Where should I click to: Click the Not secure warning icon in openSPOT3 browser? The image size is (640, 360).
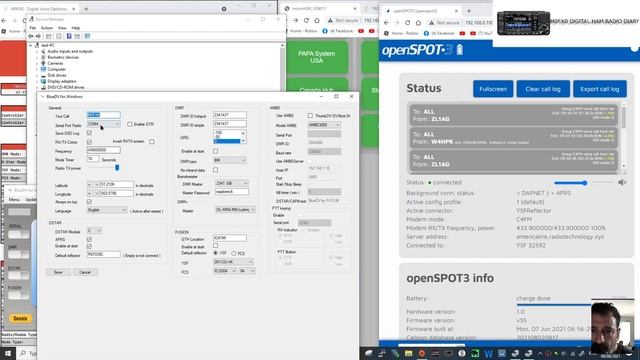431,23
